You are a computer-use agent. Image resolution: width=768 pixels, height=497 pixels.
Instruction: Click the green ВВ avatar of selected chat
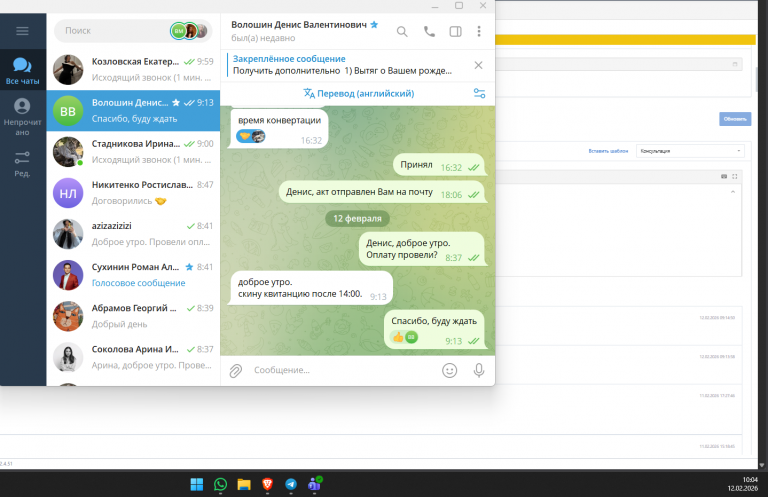[x=68, y=111]
